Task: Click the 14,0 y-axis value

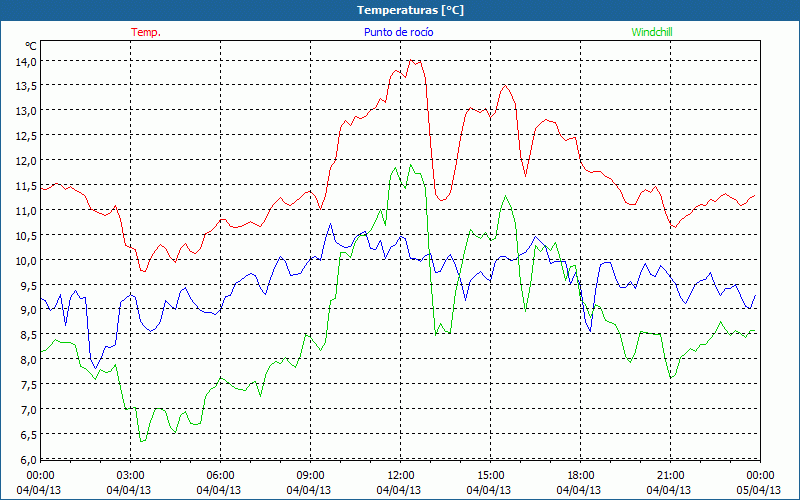Action: tap(27, 61)
